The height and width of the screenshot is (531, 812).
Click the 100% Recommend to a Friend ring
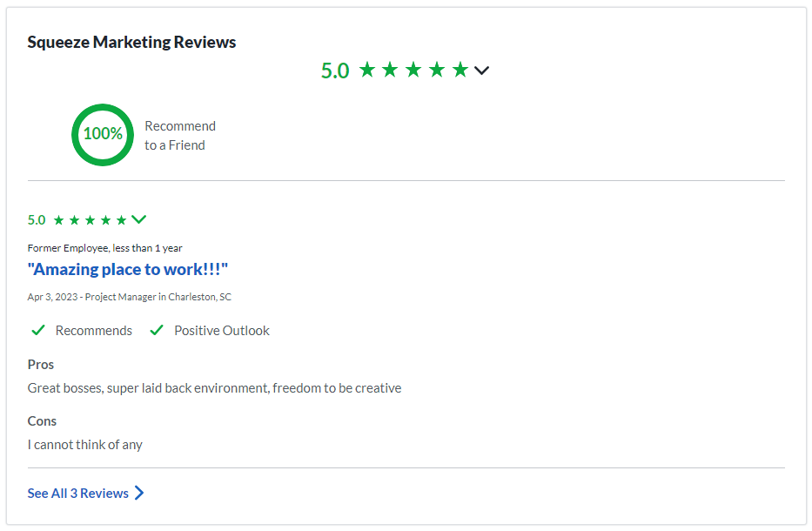point(102,134)
